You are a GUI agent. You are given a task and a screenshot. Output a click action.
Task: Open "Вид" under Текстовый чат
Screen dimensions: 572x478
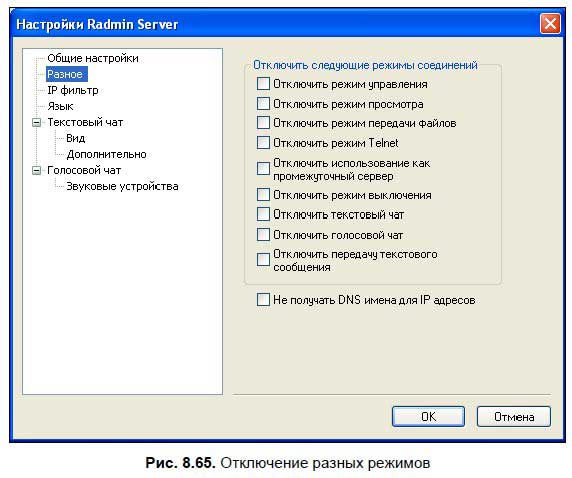coord(76,138)
